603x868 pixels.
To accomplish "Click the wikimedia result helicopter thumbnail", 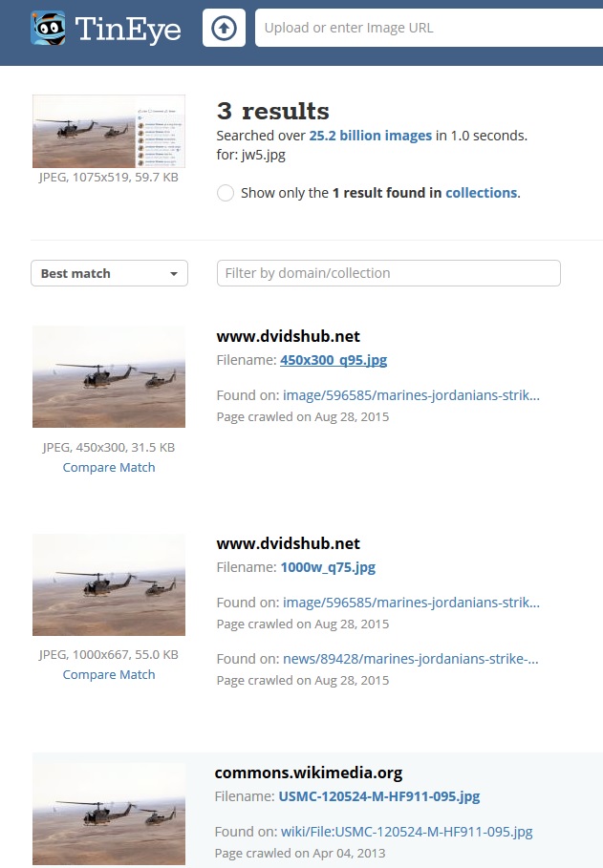I will pos(109,814).
